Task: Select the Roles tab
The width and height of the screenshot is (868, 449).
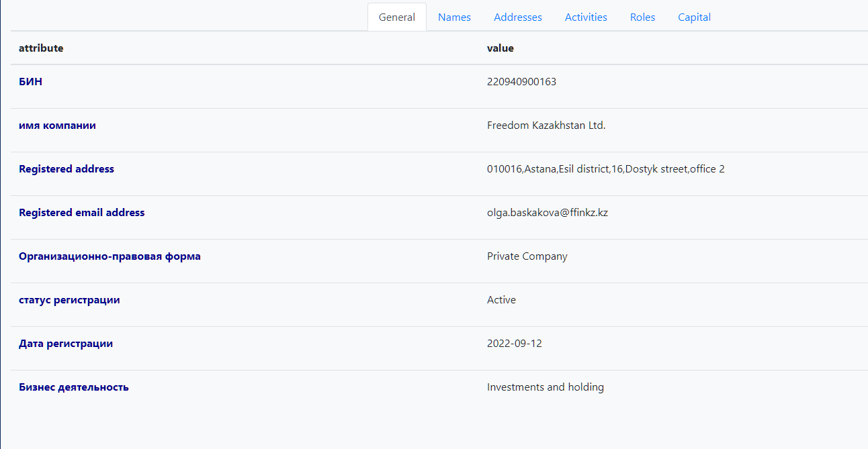Action: pos(642,17)
